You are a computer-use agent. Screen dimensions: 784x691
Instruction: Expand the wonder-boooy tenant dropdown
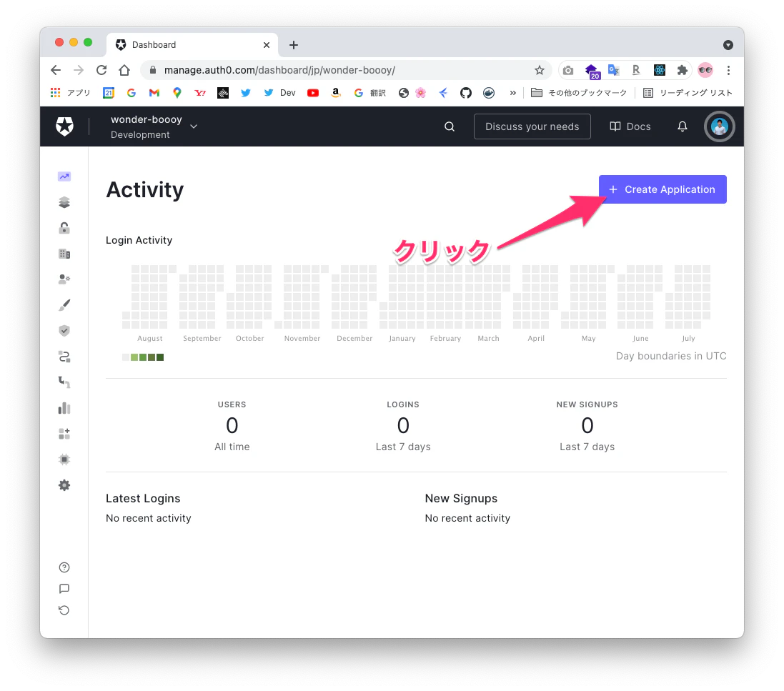click(x=154, y=126)
